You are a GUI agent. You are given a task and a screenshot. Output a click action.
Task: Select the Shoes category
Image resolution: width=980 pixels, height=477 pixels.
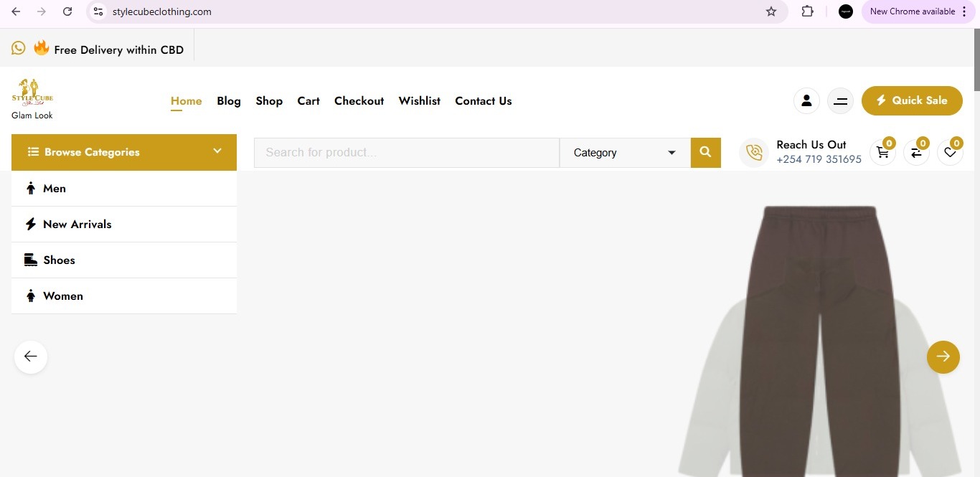pos(59,260)
